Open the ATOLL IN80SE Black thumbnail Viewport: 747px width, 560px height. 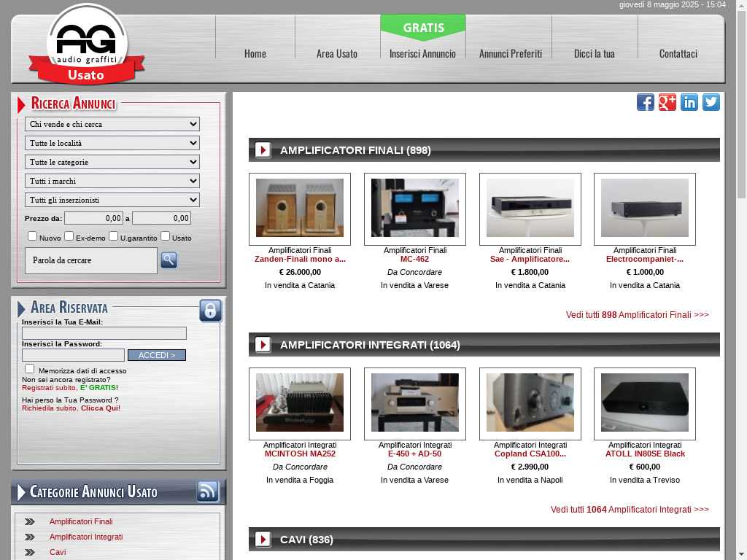tap(645, 402)
